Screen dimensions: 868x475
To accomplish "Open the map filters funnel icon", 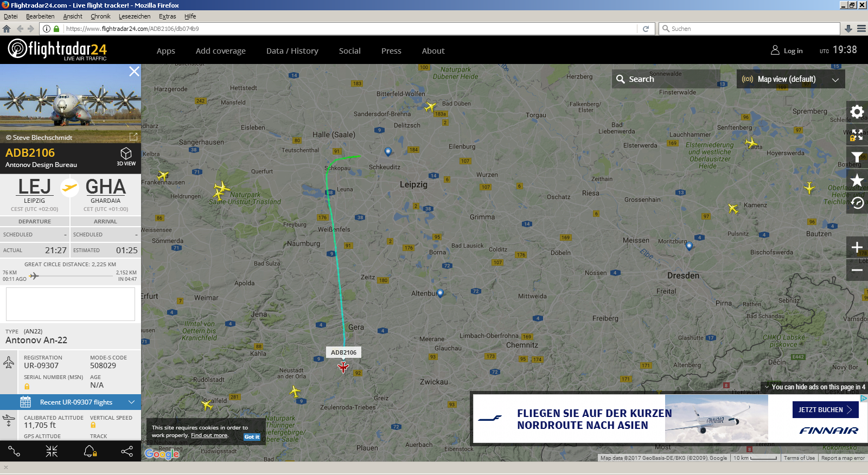I will click(x=857, y=157).
